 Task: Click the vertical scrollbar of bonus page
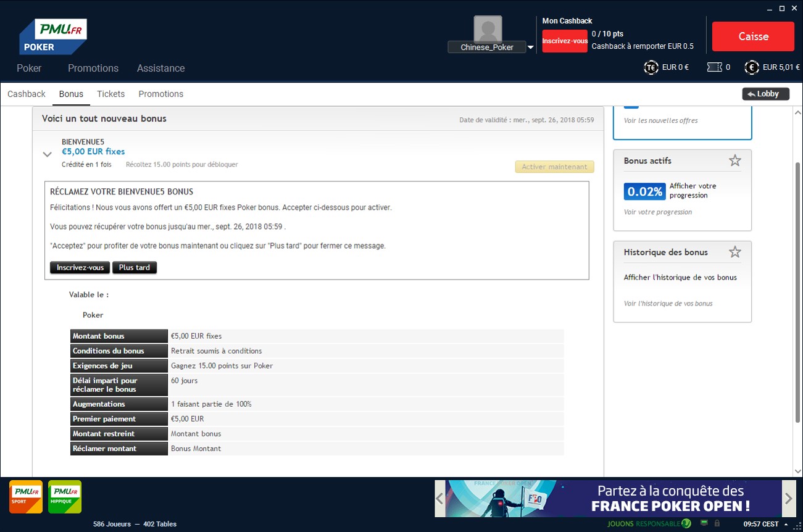point(797,293)
